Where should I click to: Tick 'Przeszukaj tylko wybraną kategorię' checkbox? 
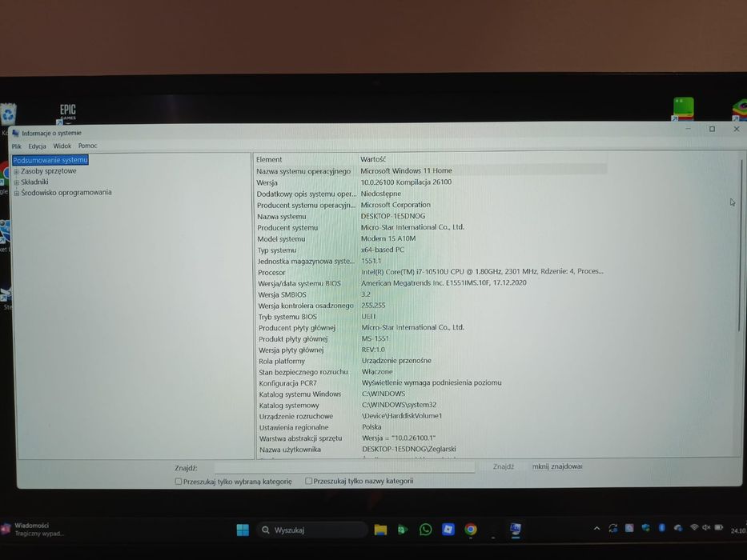(179, 482)
